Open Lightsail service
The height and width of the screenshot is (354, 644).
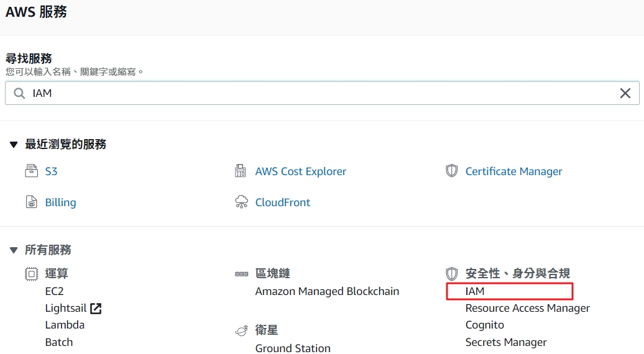click(x=66, y=308)
